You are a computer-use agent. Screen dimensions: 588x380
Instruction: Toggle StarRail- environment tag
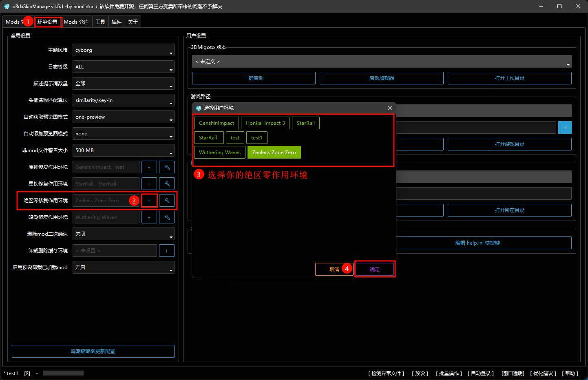click(209, 138)
